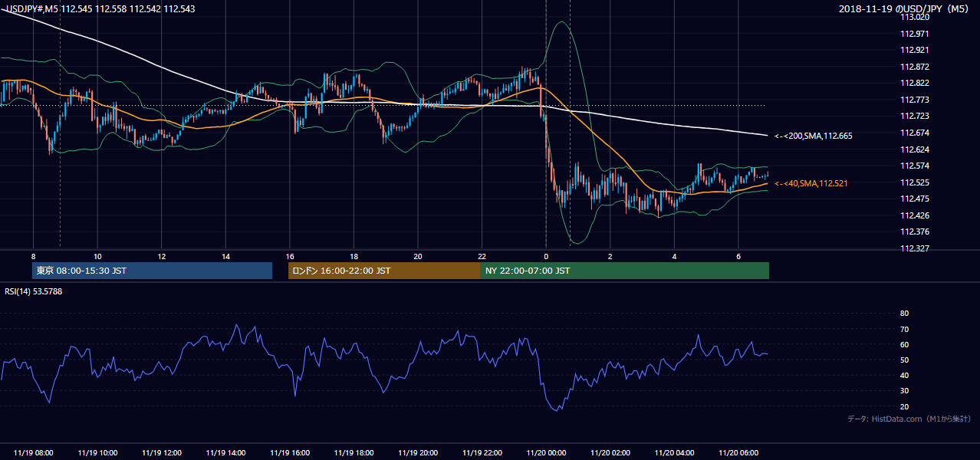This screenshot has height=460, width=980.
Task: Click price level 112.773 on the axis
Action: click(915, 100)
